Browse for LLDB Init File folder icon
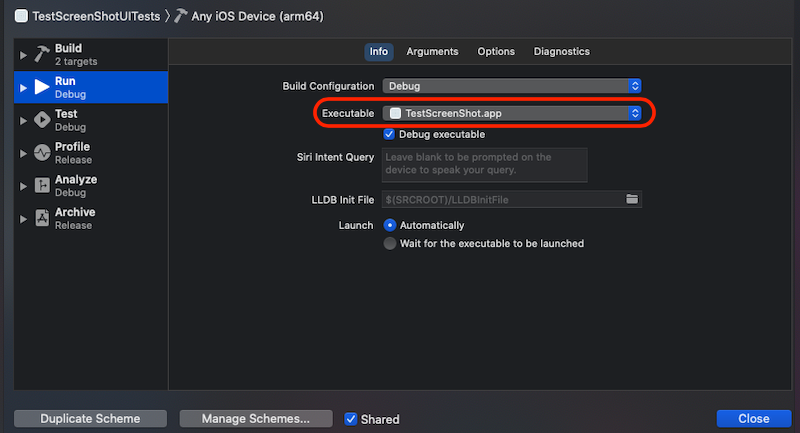800x433 pixels. point(632,199)
